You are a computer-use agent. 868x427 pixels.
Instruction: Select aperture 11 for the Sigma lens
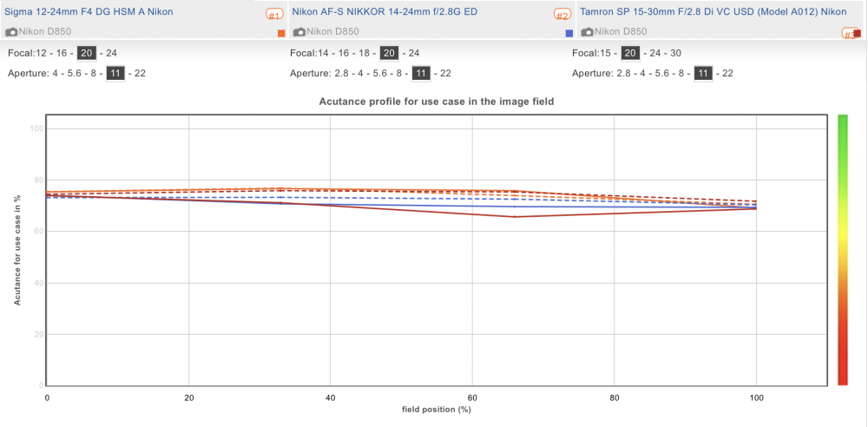point(115,73)
